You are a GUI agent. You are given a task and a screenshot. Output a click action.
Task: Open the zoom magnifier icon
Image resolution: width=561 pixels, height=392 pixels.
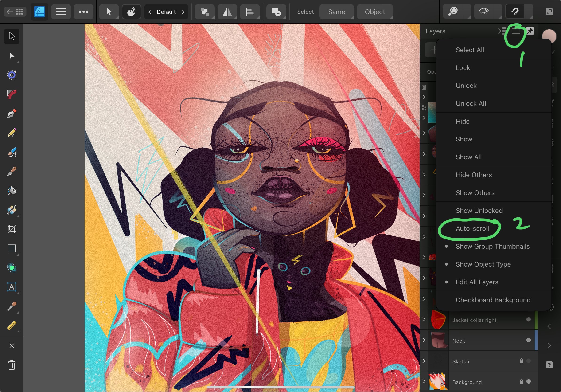(453, 11)
